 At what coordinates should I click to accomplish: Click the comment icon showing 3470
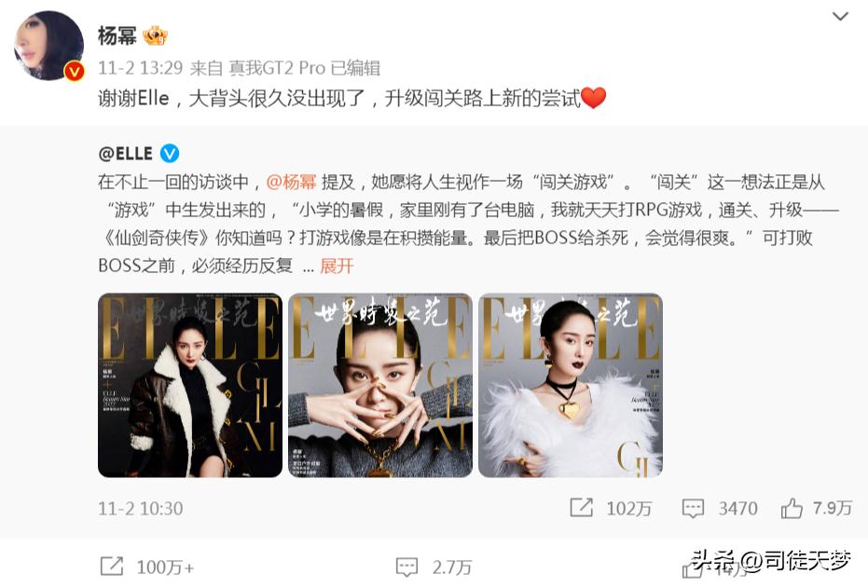point(693,508)
